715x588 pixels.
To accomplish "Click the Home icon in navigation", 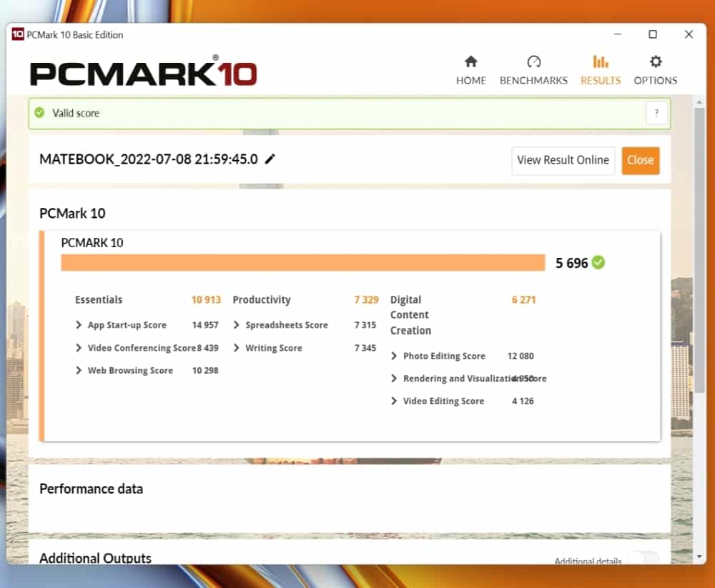I will pyautogui.click(x=470, y=62).
